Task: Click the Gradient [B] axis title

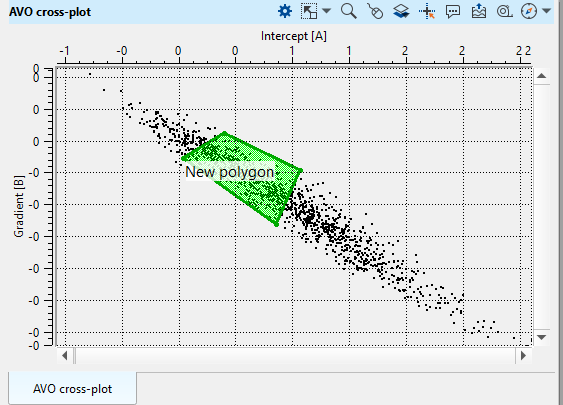Action: point(19,206)
